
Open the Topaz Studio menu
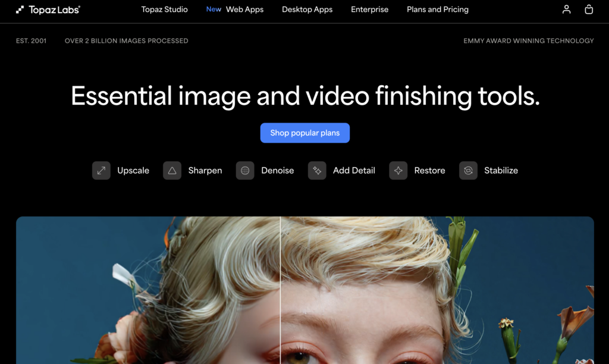[x=164, y=10]
